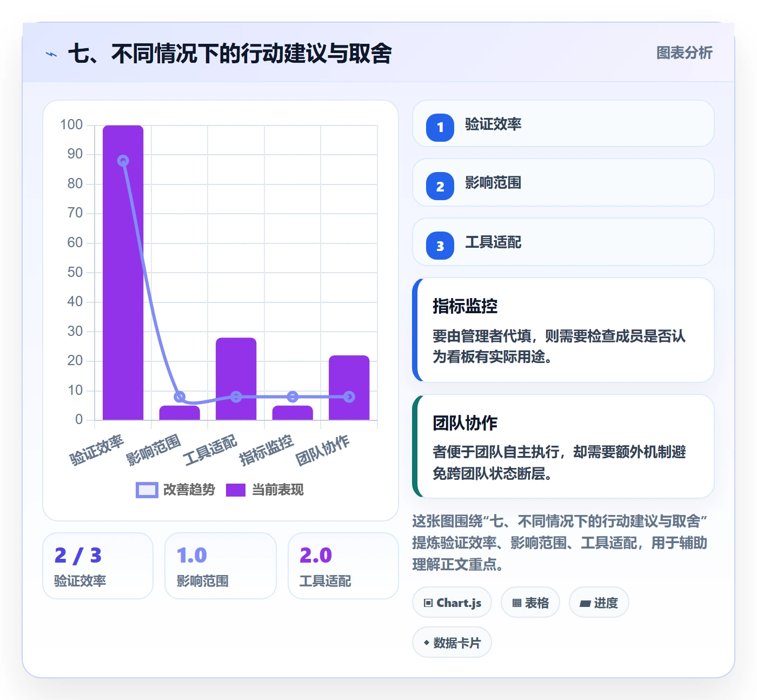Click the lightning icon beside the title
Image resolution: width=757 pixels, height=700 pixels.
51,54
